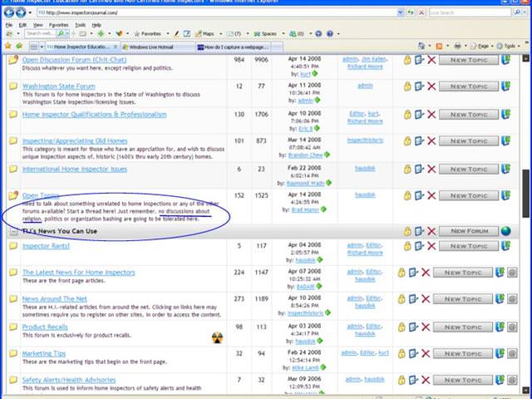Image resolution: width=532 pixels, height=399 pixels.
Task: Click the red X delete icon for Product Recalls
Action: point(426,328)
